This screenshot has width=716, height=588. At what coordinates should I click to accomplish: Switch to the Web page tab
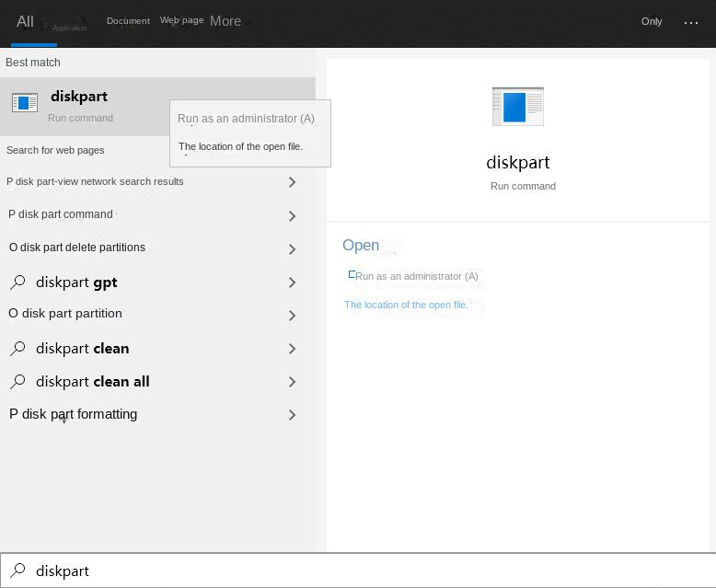[x=181, y=20]
